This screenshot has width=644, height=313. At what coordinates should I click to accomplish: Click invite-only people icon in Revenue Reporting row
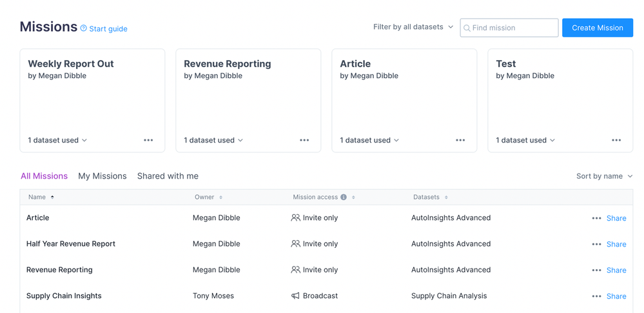(x=295, y=270)
